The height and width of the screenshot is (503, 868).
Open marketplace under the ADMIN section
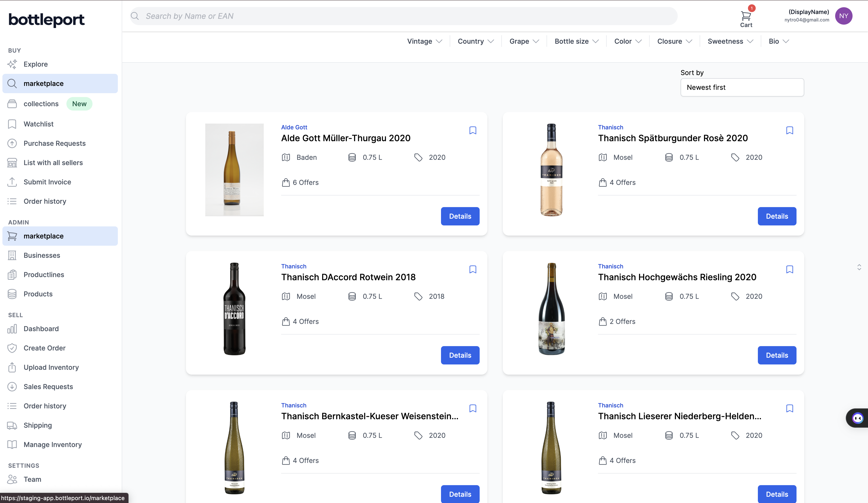pyautogui.click(x=60, y=236)
